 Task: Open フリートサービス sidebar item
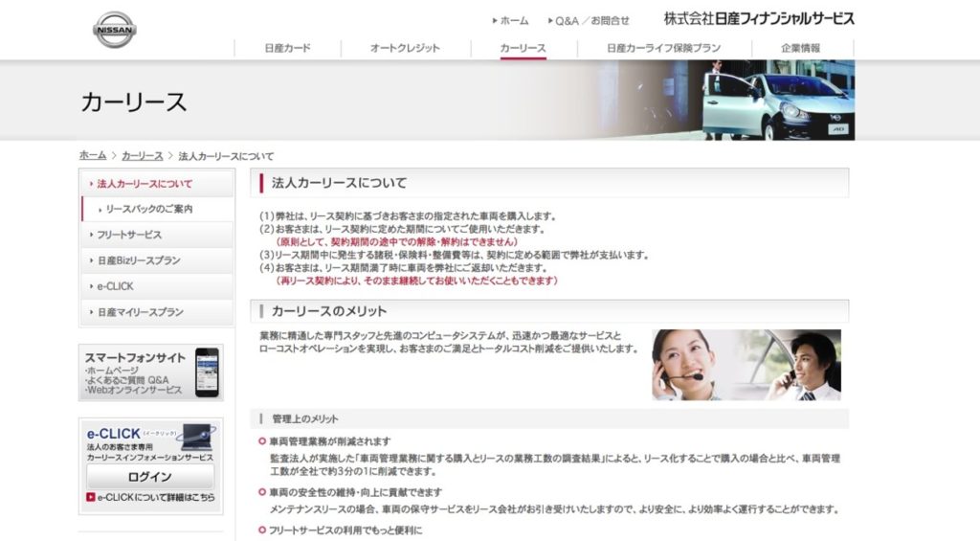[157, 235]
